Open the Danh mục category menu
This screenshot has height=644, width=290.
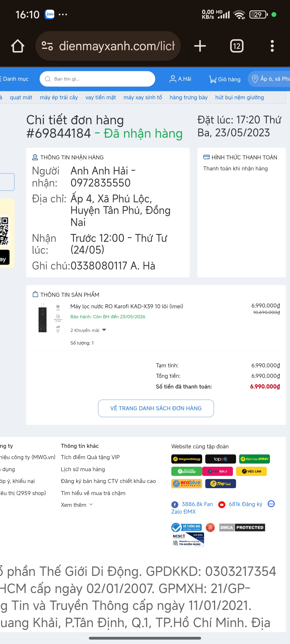(x=15, y=79)
